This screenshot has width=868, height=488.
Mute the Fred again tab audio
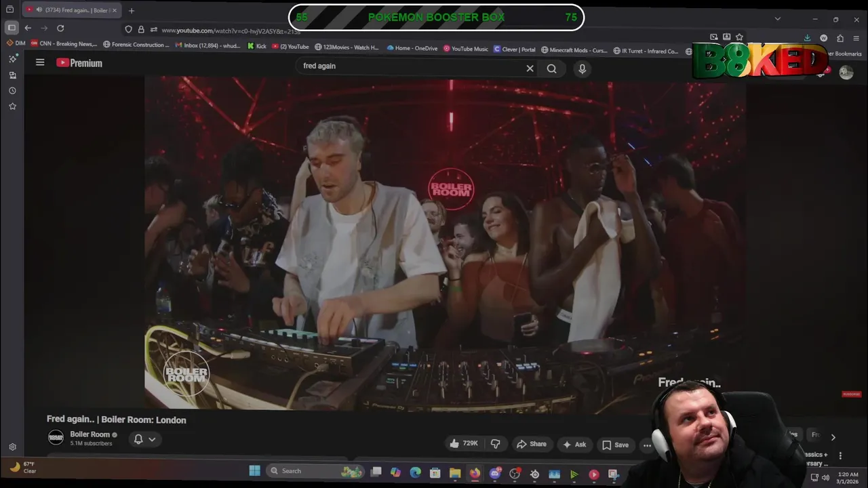(x=38, y=10)
